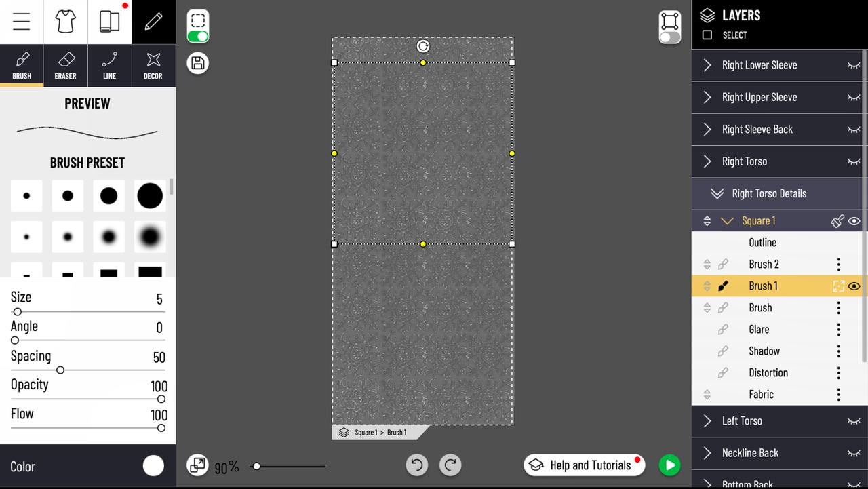
Task: Click the green play button
Action: [669, 465]
